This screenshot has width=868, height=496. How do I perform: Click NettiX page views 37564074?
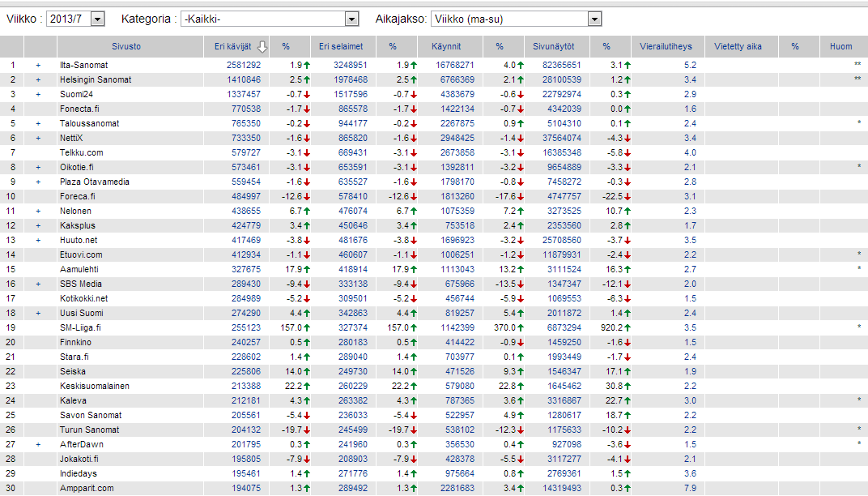[x=562, y=138]
